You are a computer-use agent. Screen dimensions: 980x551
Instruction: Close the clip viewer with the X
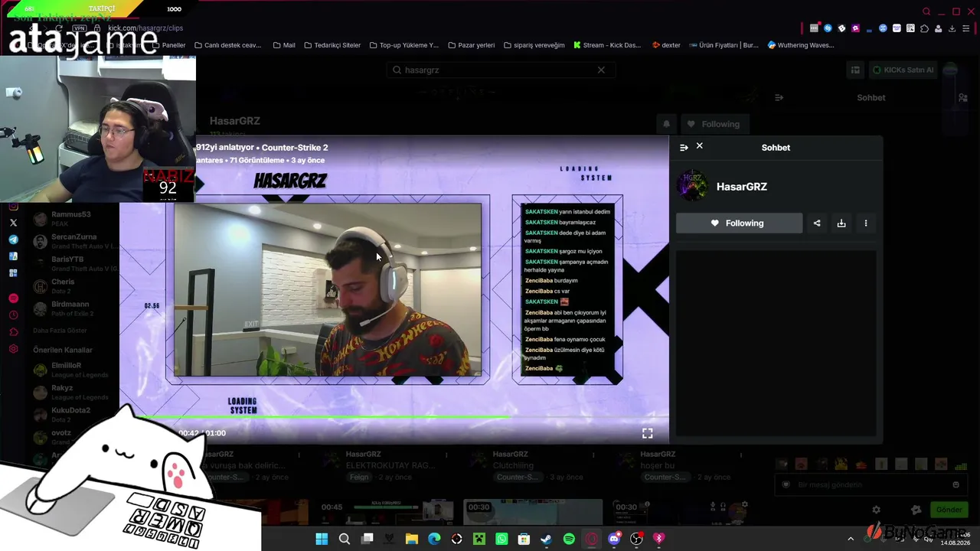point(699,146)
